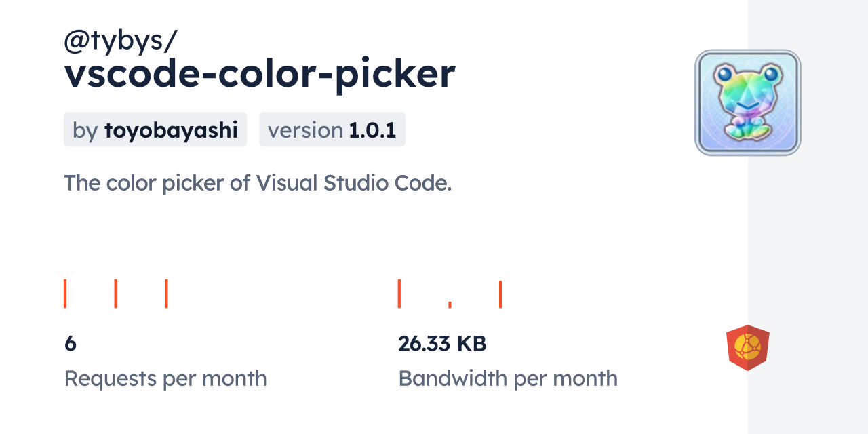Screen dimensions: 868x434
Task: Click the 1.0.1 number in the version badge
Action: [372, 130]
